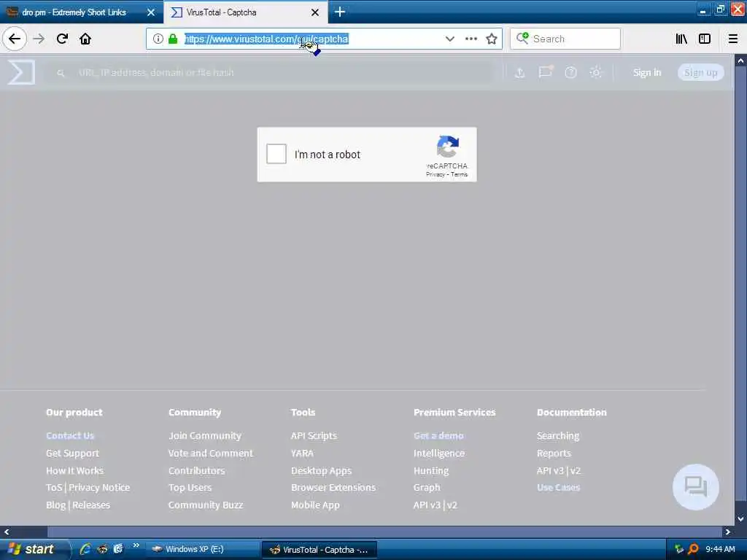Image resolution: width=747 pixels, height=560 pixels.
Task: Click the Sign up button
Action: 701,72
